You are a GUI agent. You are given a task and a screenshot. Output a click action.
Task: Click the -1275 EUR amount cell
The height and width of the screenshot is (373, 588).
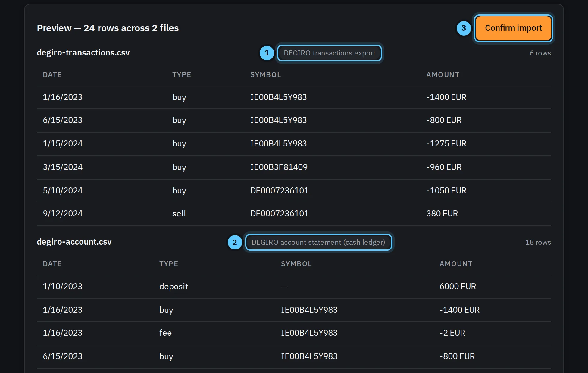tap(446, 143)
